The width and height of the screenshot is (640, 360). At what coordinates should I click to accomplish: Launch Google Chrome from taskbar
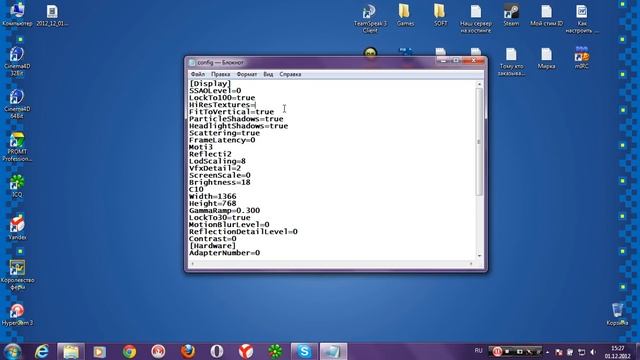click(129, 351)
